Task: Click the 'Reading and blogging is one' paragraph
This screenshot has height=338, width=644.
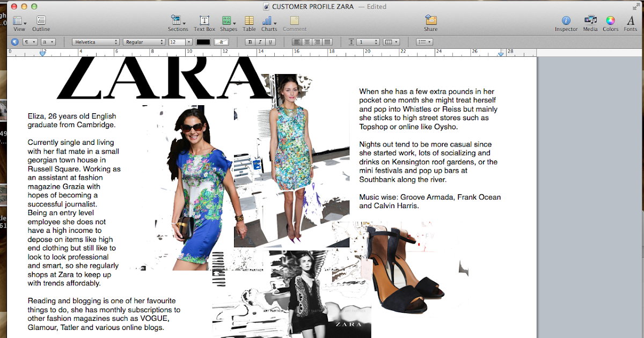Action: point(104,314)
